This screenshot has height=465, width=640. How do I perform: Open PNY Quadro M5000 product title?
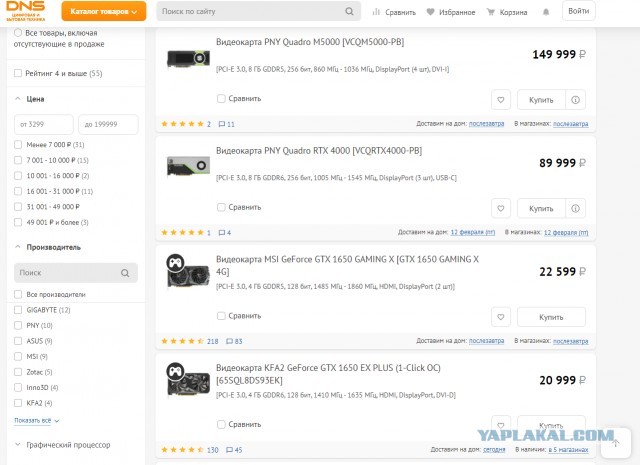pyautogui.click(x=310, y=42)
